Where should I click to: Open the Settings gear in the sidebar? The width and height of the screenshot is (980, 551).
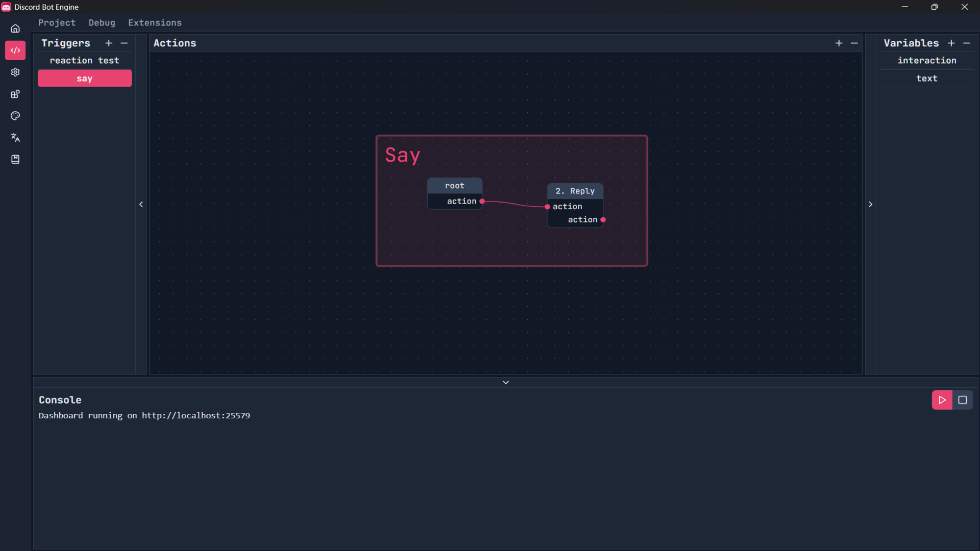tap(15, 72)
